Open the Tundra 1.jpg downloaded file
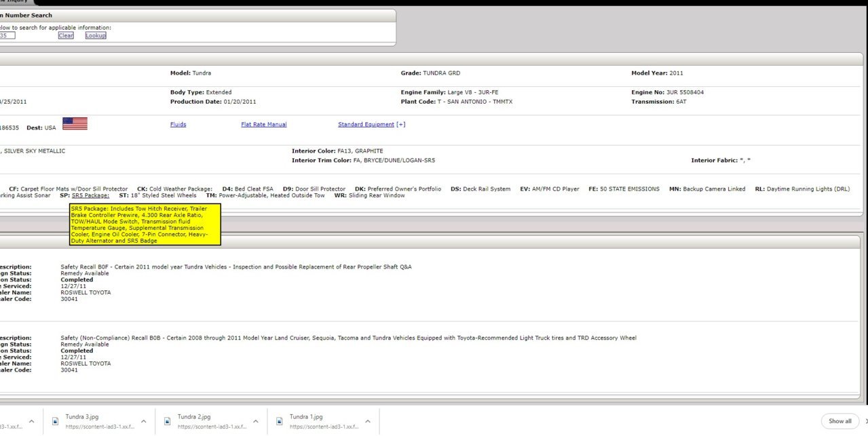 click(x=323, y=421)
